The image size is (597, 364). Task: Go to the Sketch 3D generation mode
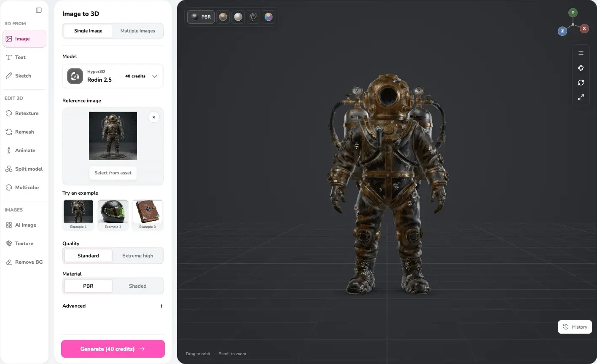coord(24,76)
